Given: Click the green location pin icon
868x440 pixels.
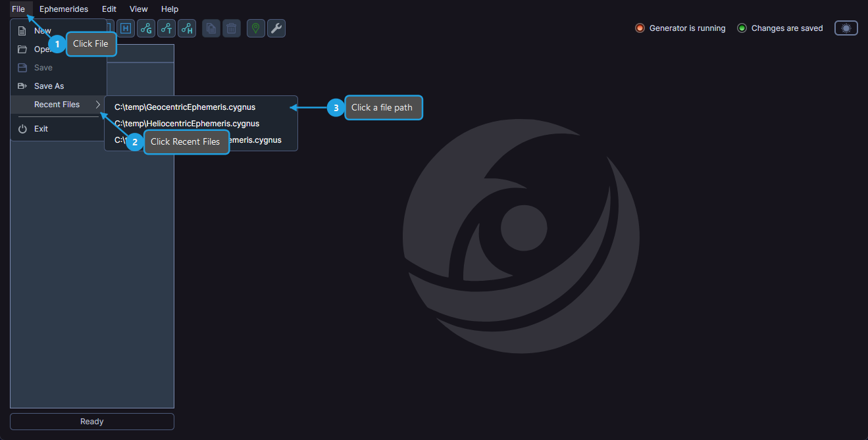Looking at the screenshot, I should click(256, 28).
